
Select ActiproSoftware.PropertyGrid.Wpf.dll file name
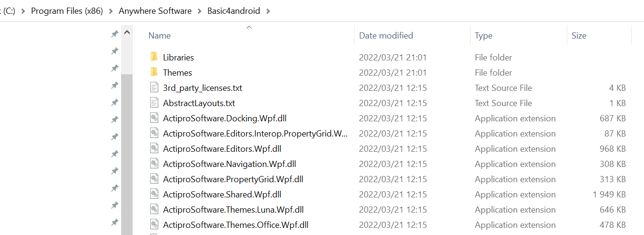pos(233,179)
